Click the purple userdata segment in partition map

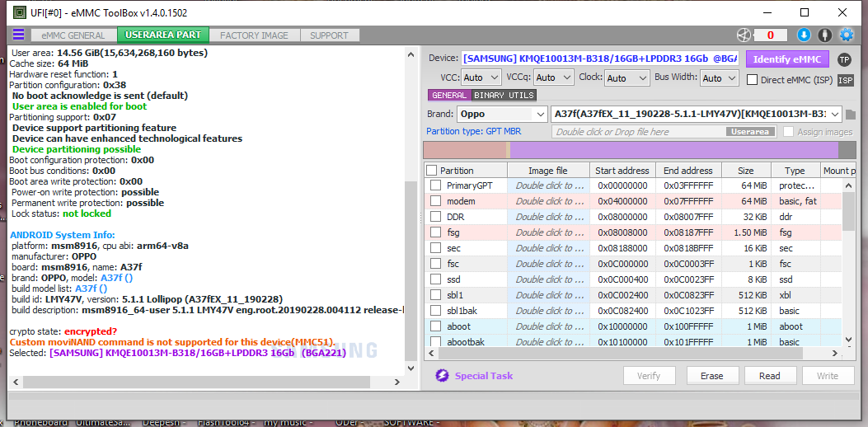click(x=673, y=150)
